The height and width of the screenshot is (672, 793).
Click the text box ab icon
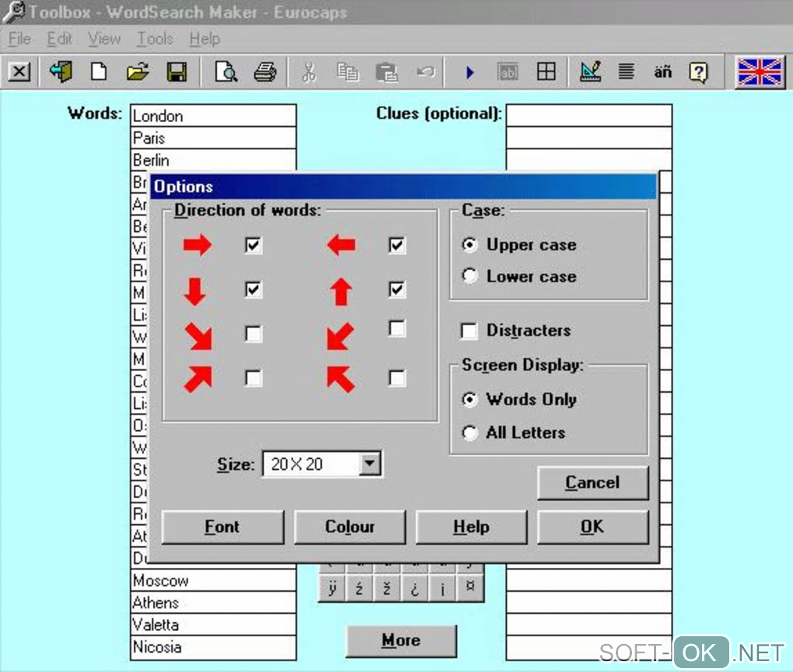pyautogui.click(x=508, y=72)
